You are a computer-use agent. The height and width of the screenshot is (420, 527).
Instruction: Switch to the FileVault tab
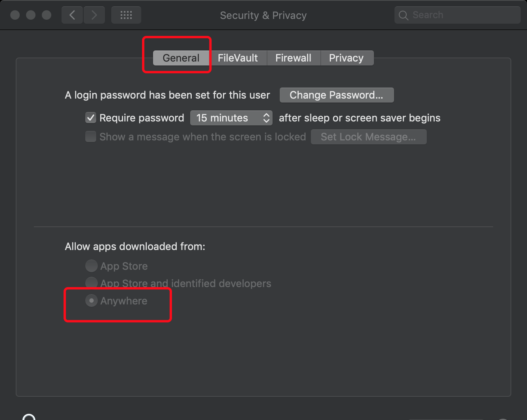238,58
